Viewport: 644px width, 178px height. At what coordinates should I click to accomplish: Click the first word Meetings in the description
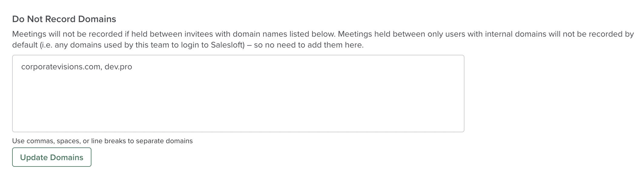pyautogui.click(x=29, y=34)
